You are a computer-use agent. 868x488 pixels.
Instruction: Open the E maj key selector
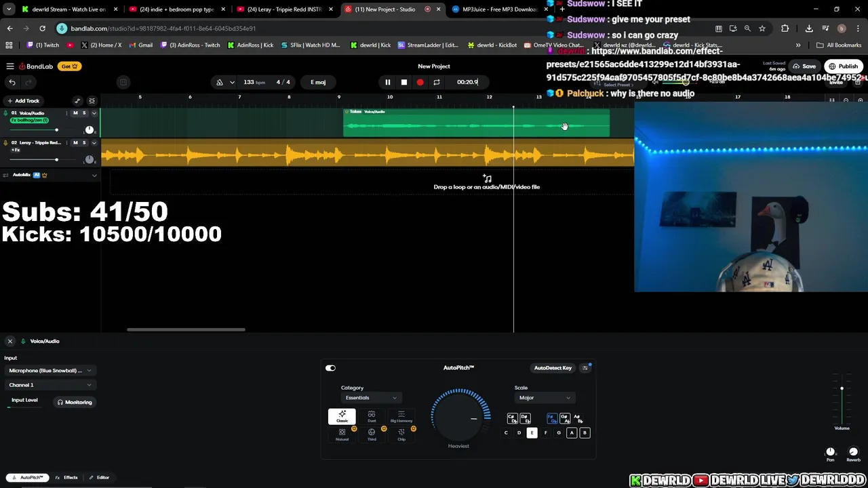tap(318, 82)
